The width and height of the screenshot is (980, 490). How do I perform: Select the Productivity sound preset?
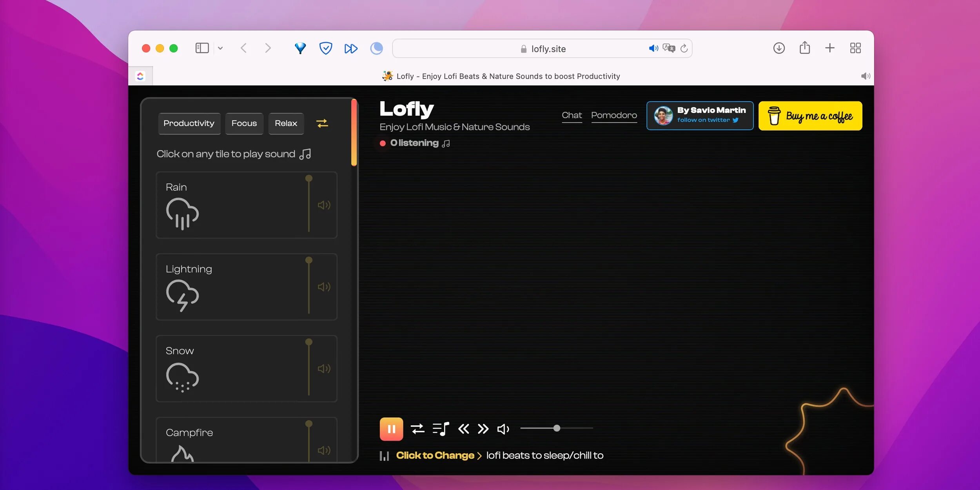pyautogui.click(x=189, y=123)
